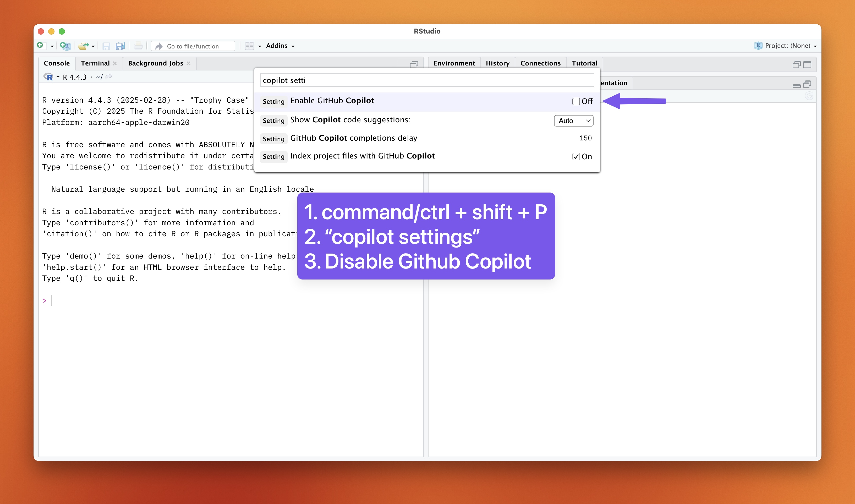Expand the recent files dropdown arrow
This screenshot has width=855, height=504.
pos(93,46)
